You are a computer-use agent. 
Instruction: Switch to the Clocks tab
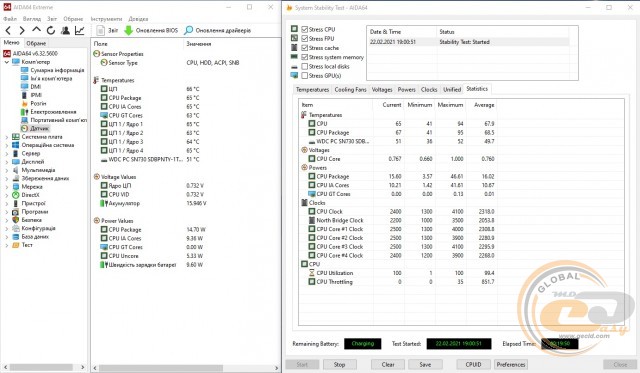[x=429, y=90]
